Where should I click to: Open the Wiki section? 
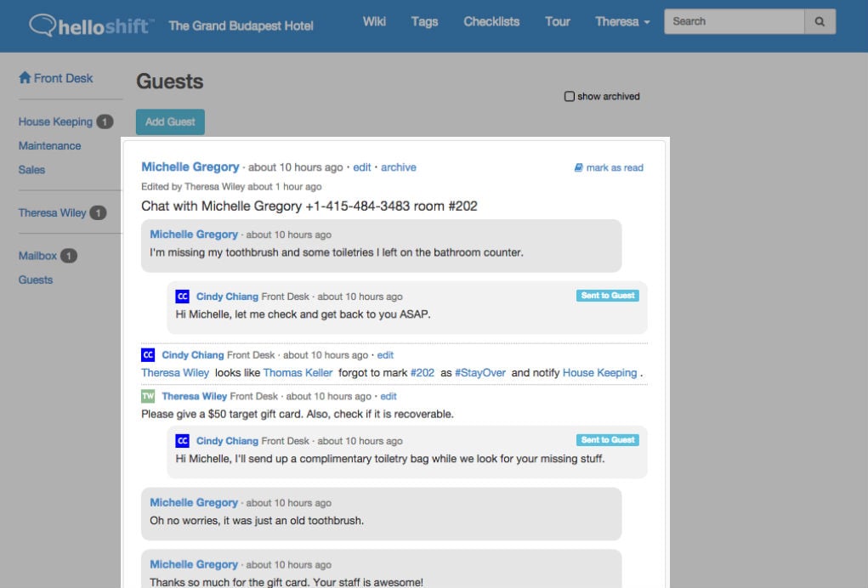click(x=374, y=21)
